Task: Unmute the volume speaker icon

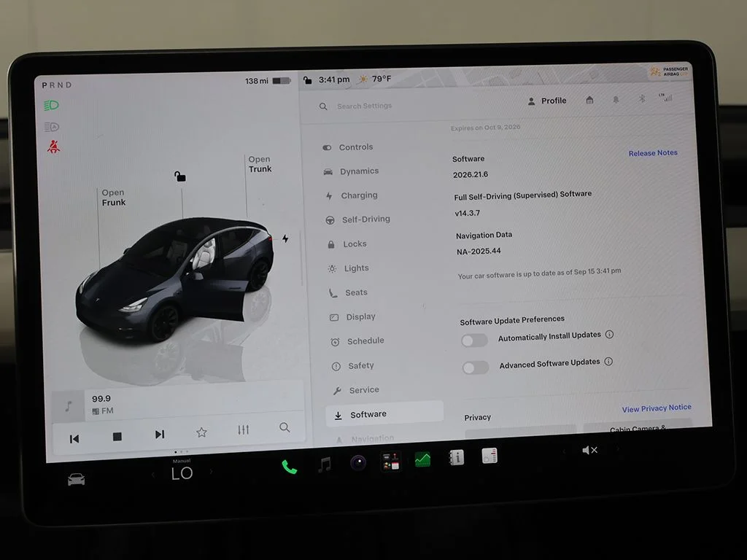Action: point(589,450)
